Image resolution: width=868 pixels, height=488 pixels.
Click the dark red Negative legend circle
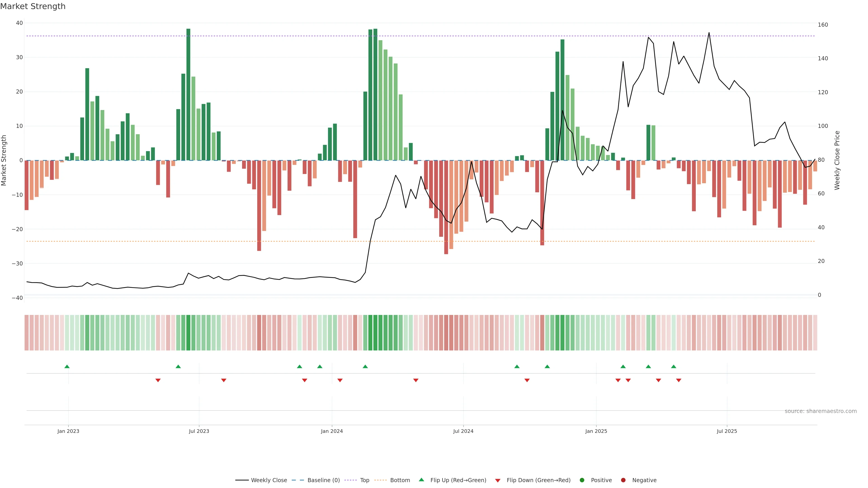click(623, 480)
